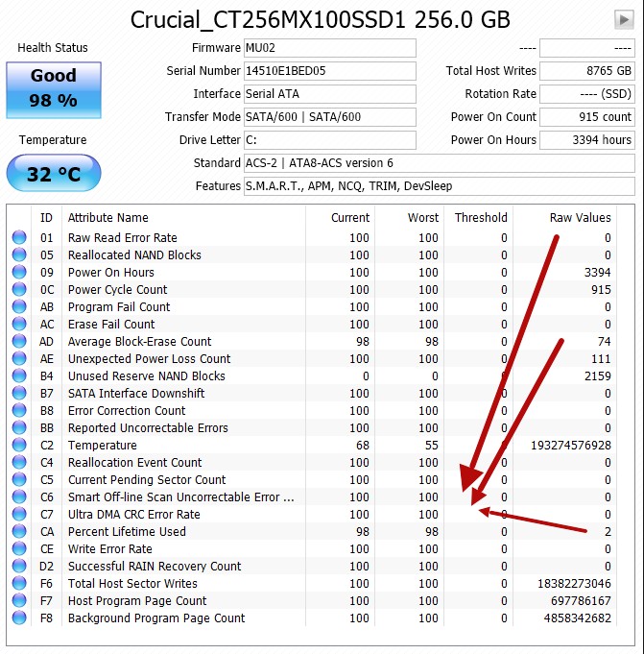Click worst value 55 in Temperature row

point(432,446)
